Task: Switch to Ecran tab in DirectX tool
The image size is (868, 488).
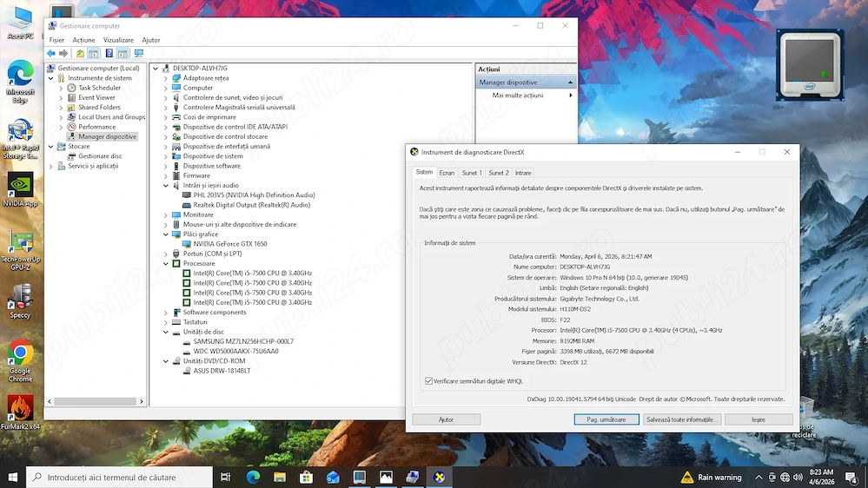Action: click(447, 173)
